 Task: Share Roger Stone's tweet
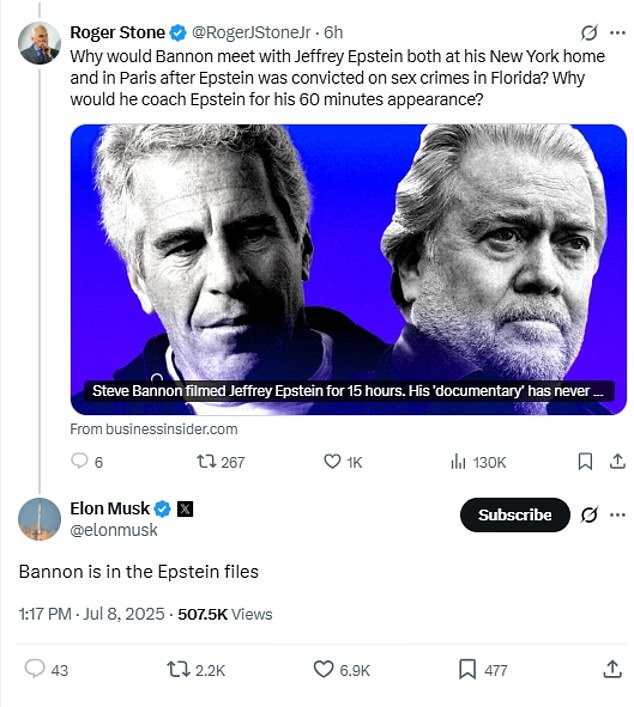point(617,461)
